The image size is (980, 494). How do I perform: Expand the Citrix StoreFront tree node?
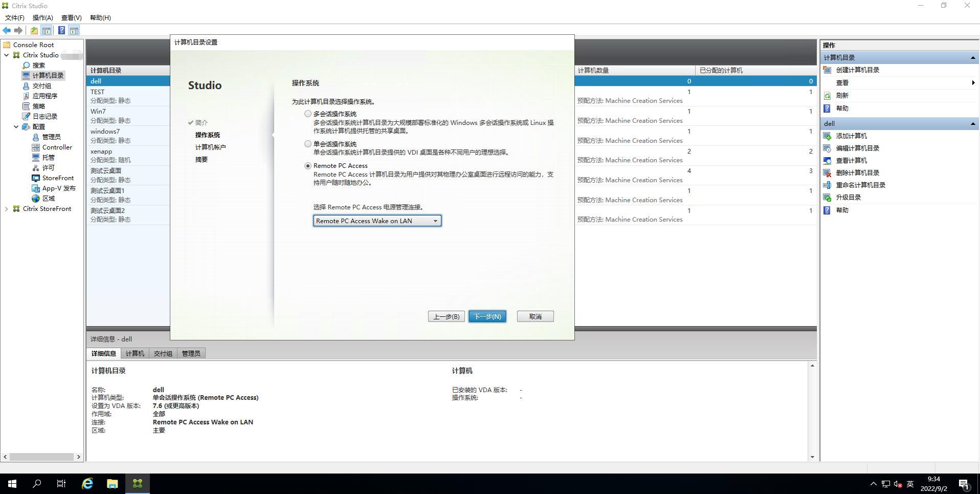(x=6, y=208)
